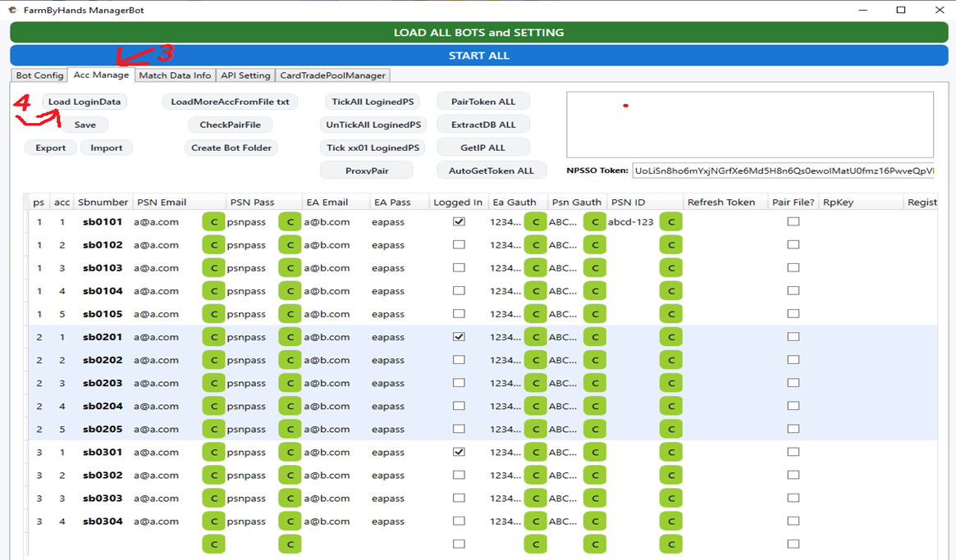Image resolution: width=956 pixels, height=560 pixels.
Task: Copy PSN Email for sb0203
Action: click(213, 383)
